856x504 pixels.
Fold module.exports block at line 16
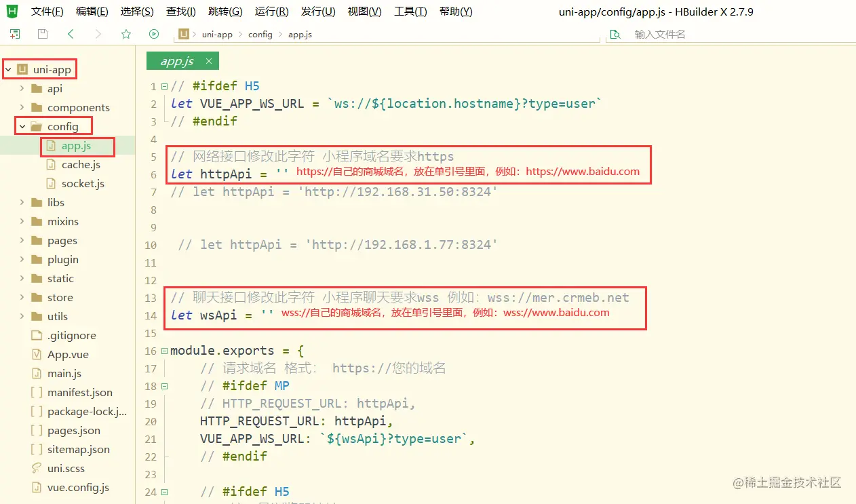[x=164, y=351]
